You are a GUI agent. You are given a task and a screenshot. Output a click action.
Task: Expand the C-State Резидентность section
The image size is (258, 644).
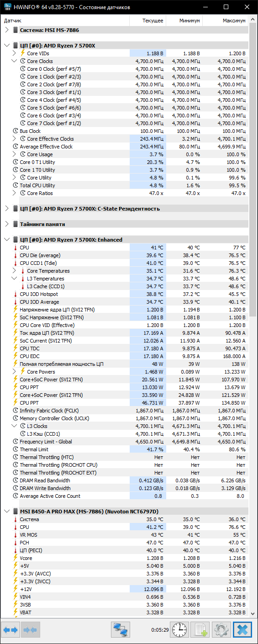tap(6, 209)
